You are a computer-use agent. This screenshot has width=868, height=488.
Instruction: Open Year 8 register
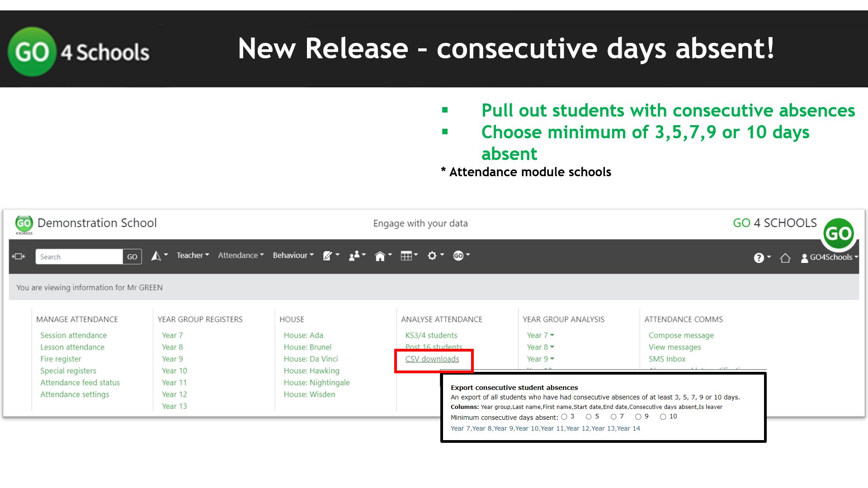pos(172,347)
